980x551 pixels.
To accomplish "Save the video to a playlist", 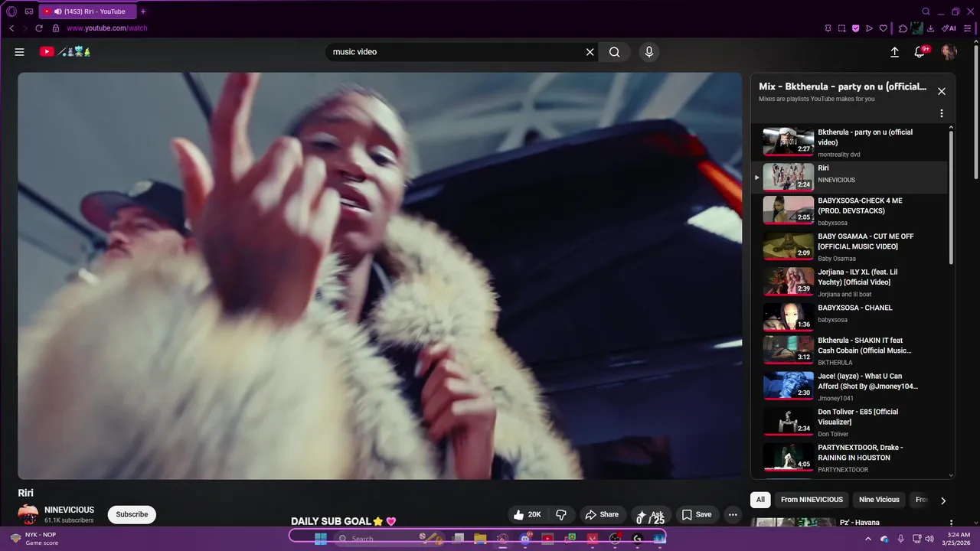I will [x=697, y=514].
